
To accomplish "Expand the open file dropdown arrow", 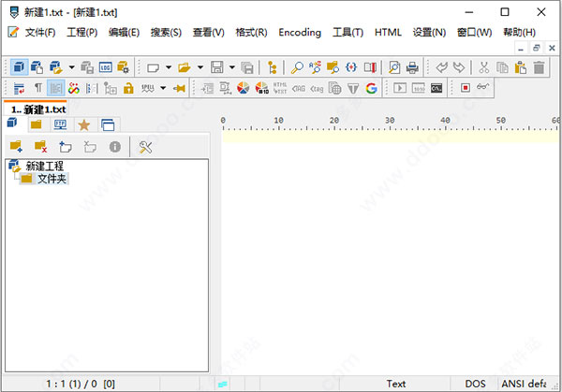I will (x=200, y=67).
